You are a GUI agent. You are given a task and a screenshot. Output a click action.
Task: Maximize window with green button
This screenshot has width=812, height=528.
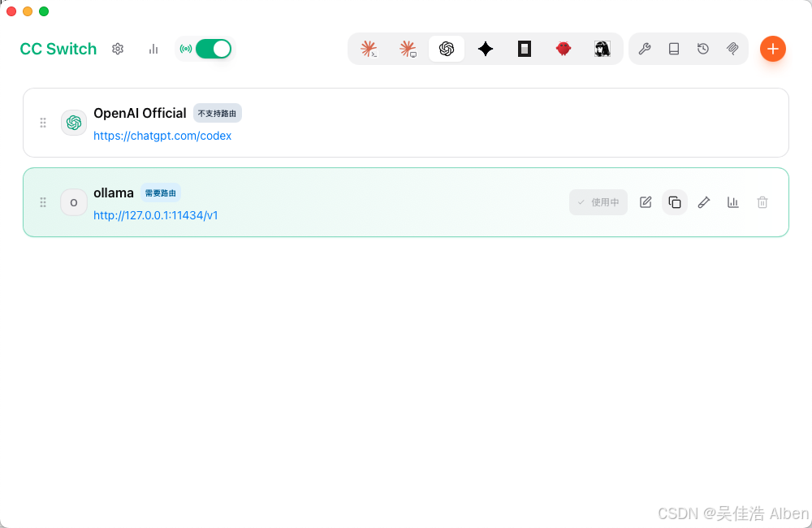(44, 11)
